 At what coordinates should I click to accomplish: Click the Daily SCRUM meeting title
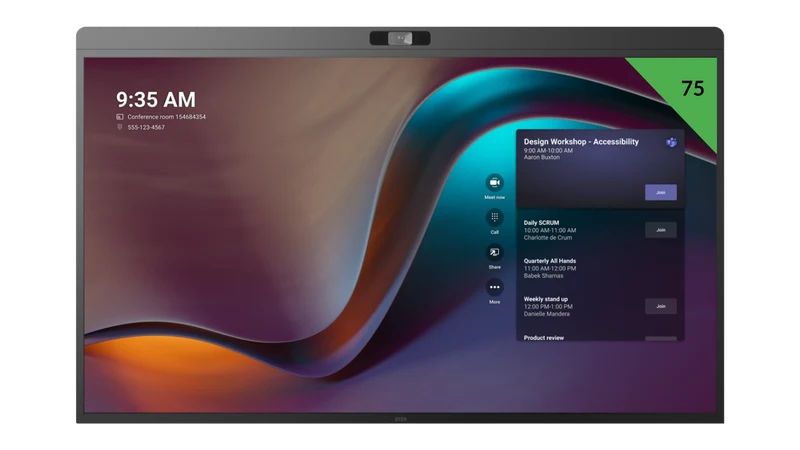(541, 223)
